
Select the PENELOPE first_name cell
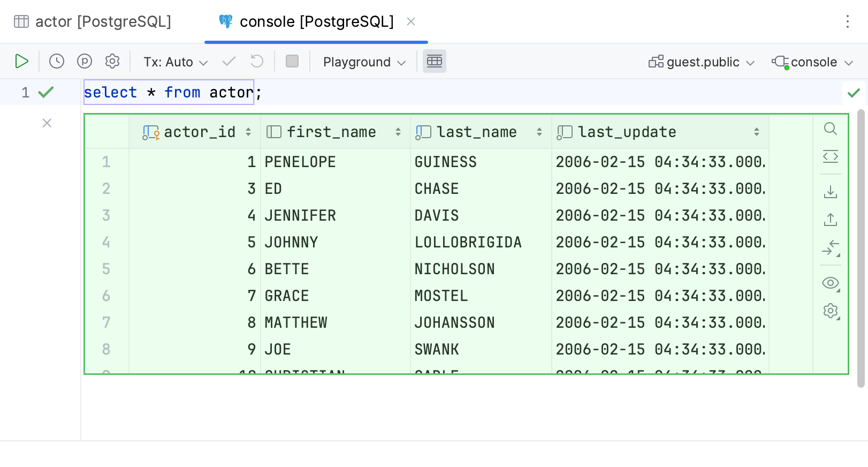click(300, 162)
